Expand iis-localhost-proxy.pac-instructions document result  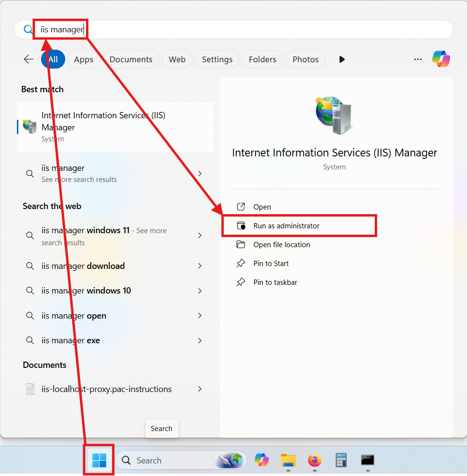pos(200,389)
